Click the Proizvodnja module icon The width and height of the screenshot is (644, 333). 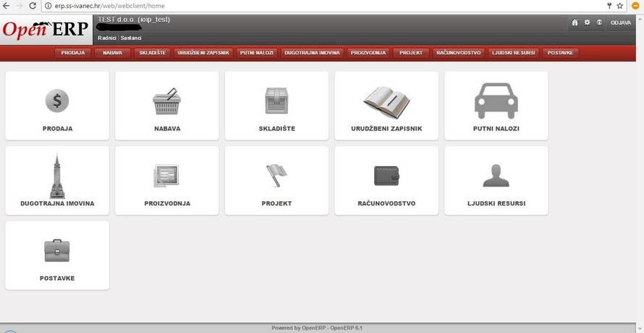[167, 176]
